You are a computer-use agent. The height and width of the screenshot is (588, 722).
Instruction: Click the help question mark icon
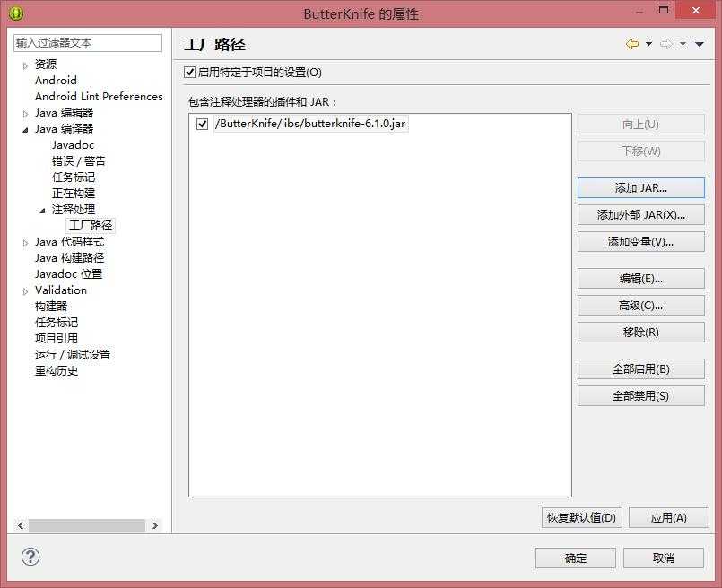coord(30,557)
